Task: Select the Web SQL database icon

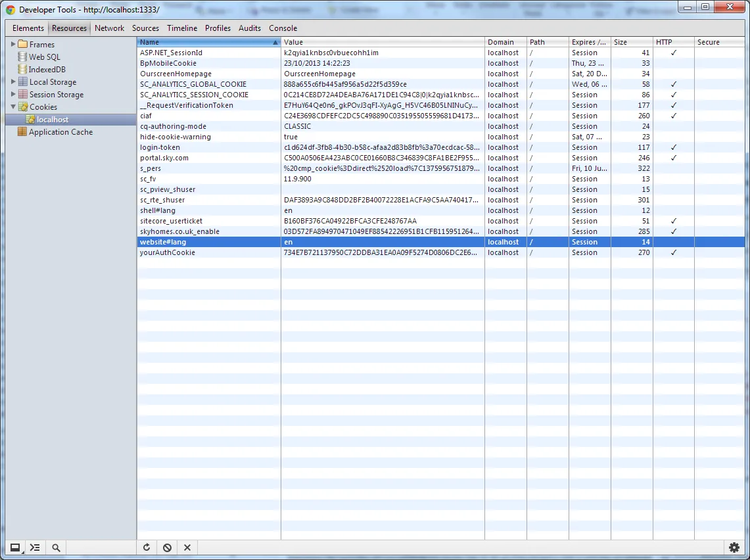Action: tap(22, 57)
